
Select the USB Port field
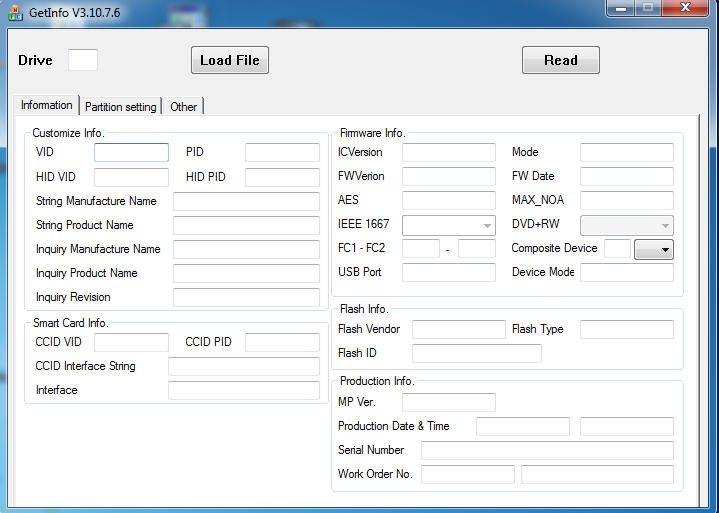coord(448,272)
